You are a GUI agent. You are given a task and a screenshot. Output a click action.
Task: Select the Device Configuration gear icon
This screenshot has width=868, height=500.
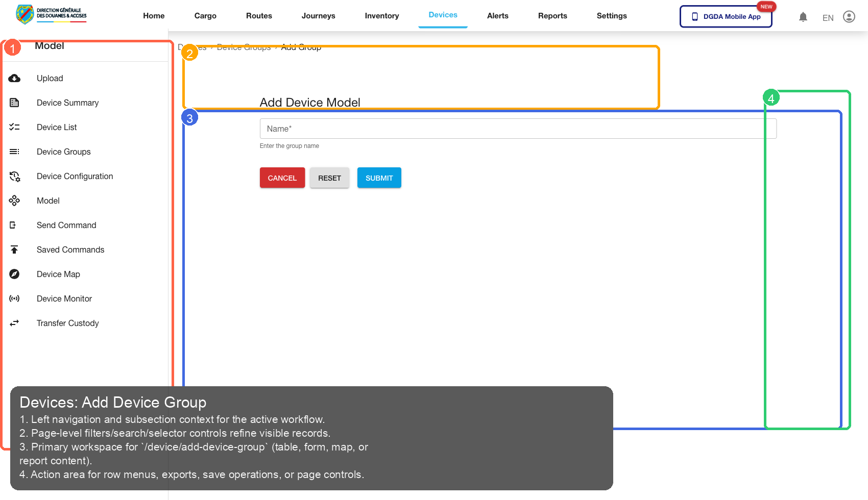click(14, 176)
